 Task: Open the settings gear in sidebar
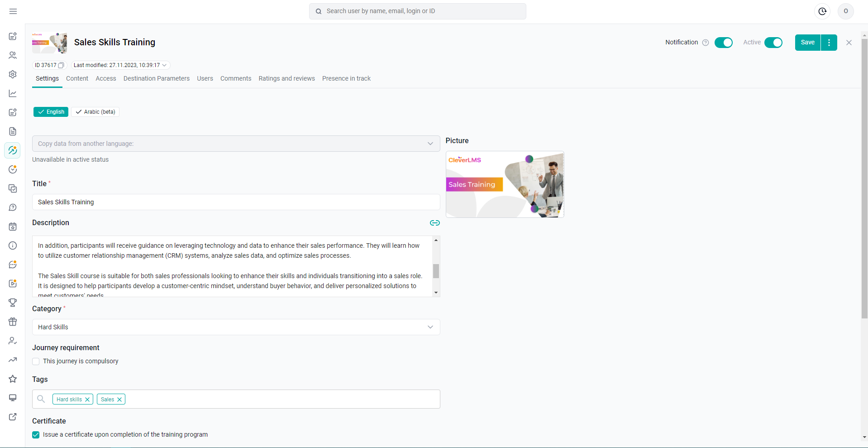(x=13, y=74)
